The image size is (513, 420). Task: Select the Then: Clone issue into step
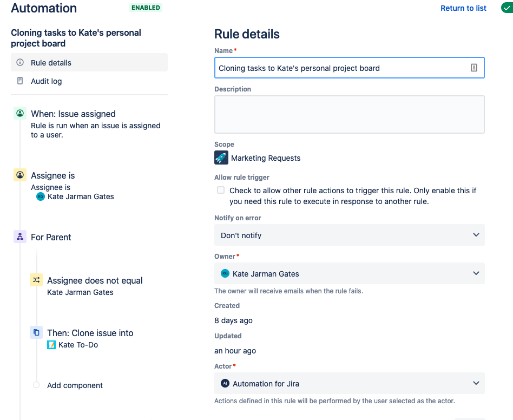tap(90, 333)
